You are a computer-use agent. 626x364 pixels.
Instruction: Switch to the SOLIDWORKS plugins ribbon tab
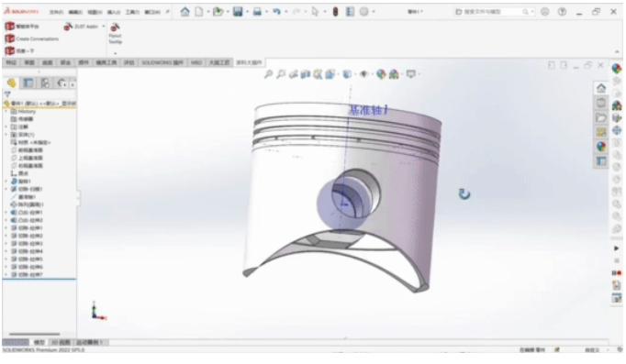[x=162, y=62]
